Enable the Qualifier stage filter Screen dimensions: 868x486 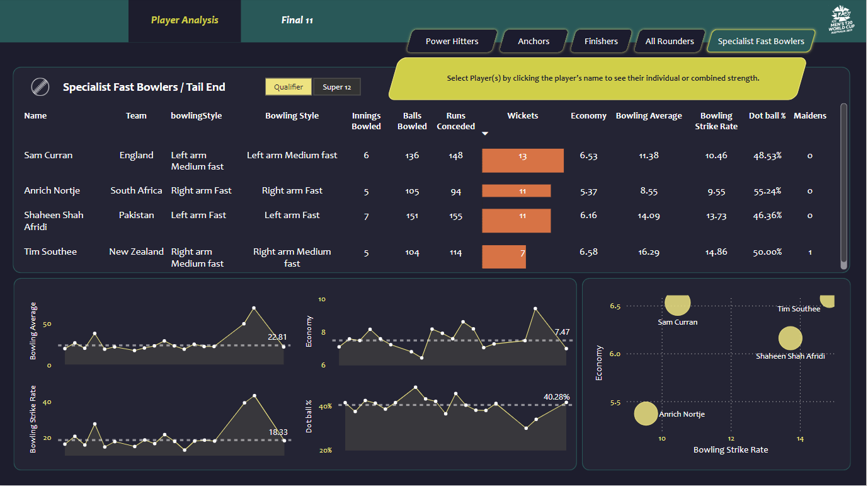(288, 86)
